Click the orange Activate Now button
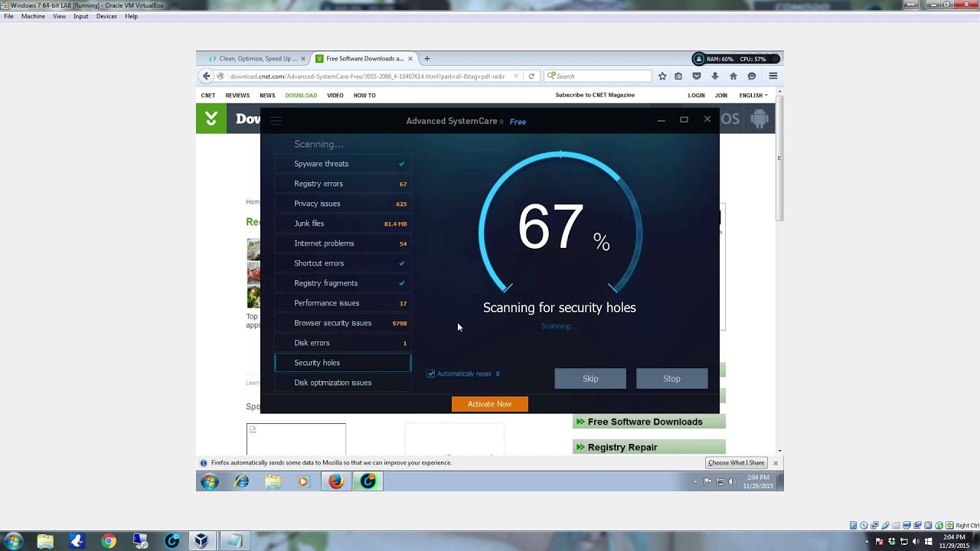980x551 pixels. (490, 404)
